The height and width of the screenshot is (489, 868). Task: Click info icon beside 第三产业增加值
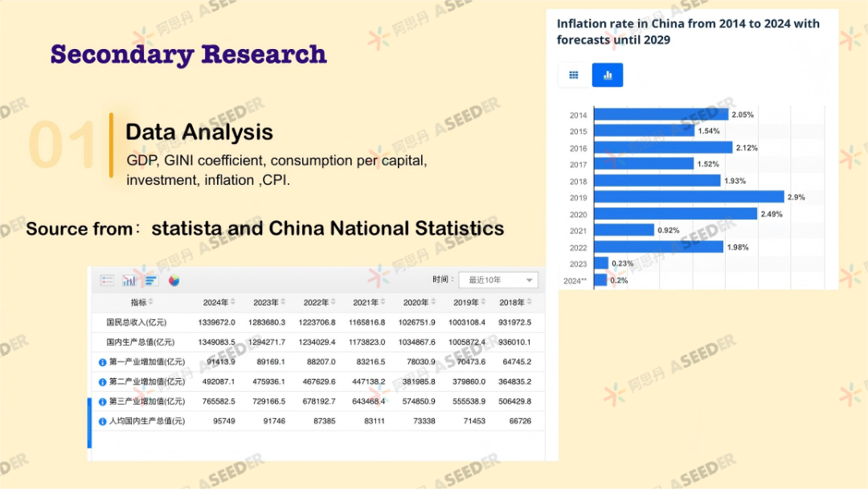tap(102, 401)
